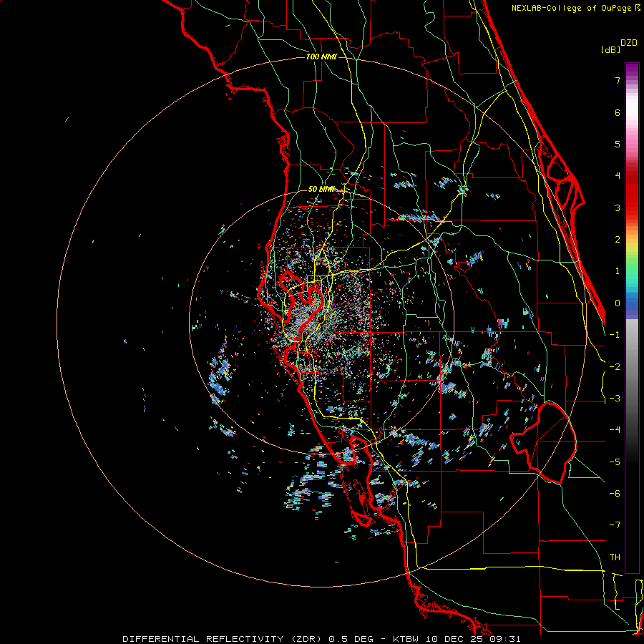The height and width of the screenshot is (644, 644).
Task: Click the [dB] units label
Action: [610, 49]
